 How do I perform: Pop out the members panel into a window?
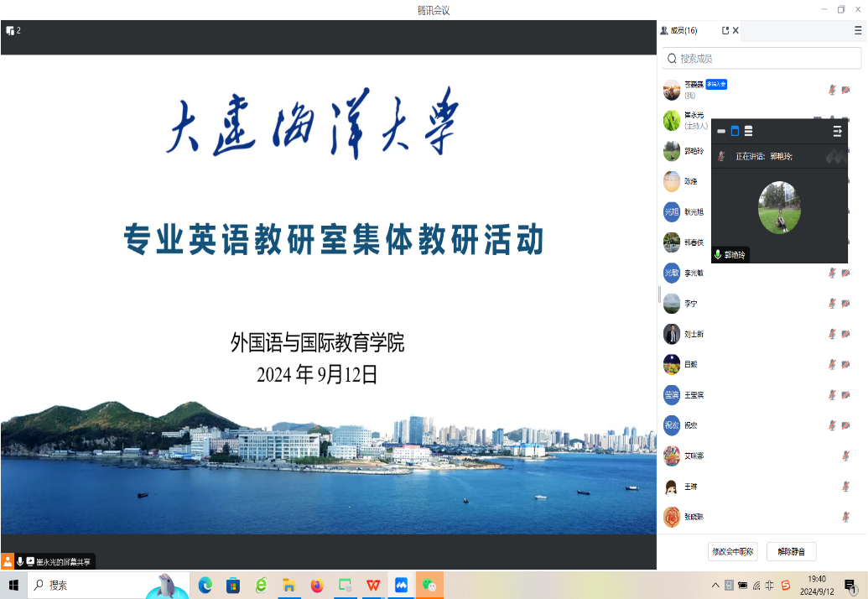725,31
